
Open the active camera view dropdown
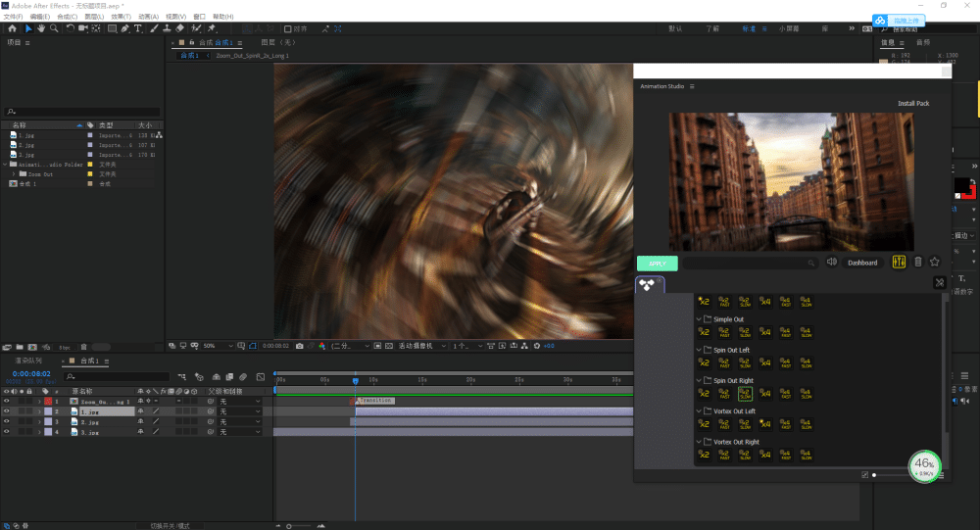click(421, 346)
